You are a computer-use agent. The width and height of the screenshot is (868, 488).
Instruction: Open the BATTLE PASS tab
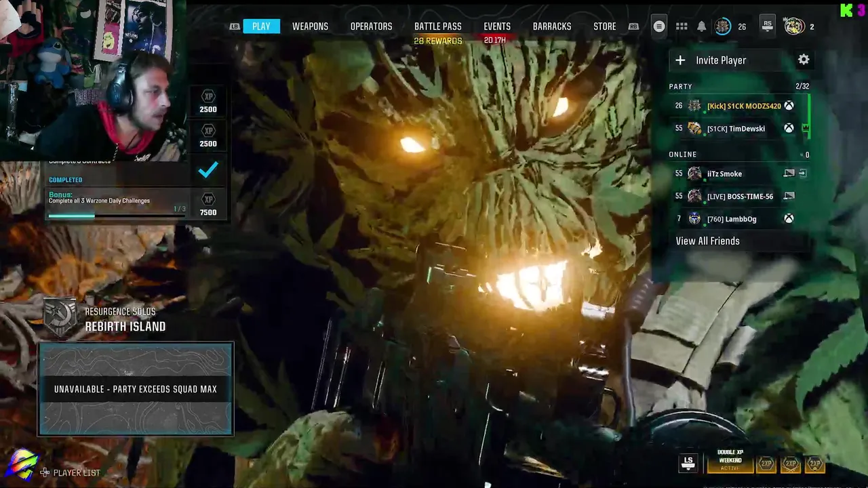pyautogui.click(x=438, y=26)
